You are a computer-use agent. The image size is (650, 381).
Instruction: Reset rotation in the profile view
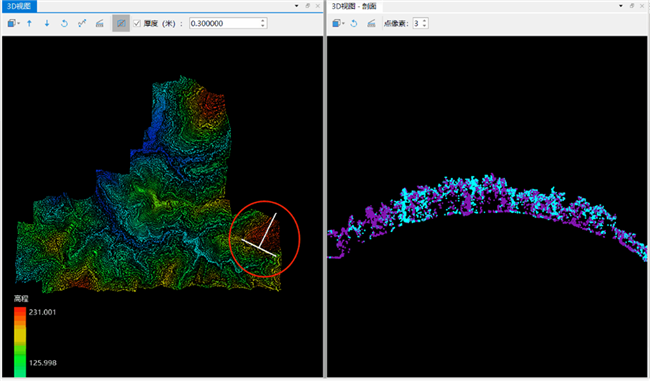pyautogui.click(x=354, y=24)
